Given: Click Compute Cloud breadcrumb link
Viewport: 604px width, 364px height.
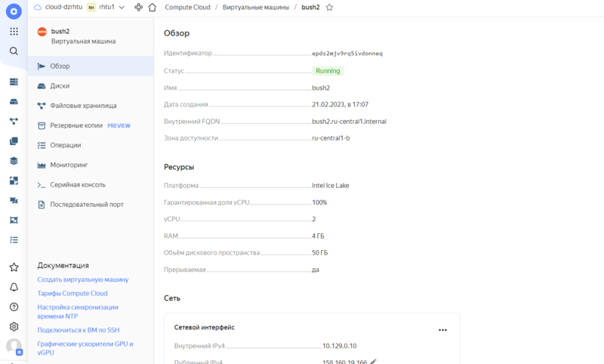Looking at the screenshot, I should 187,8.
